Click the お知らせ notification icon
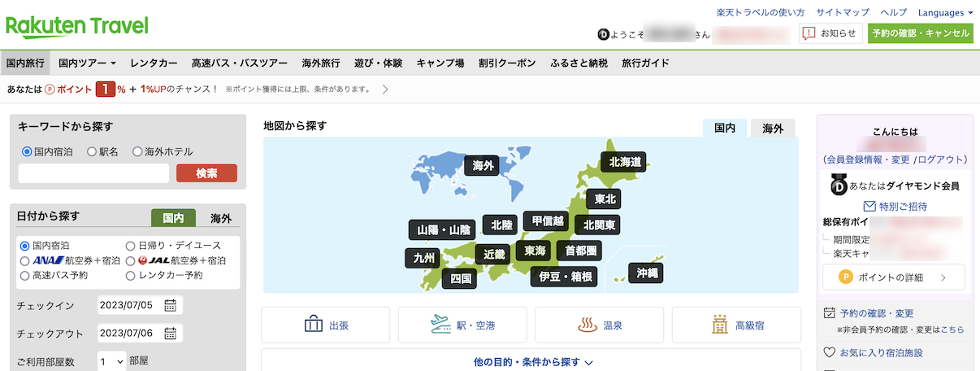 coord(809,33)
